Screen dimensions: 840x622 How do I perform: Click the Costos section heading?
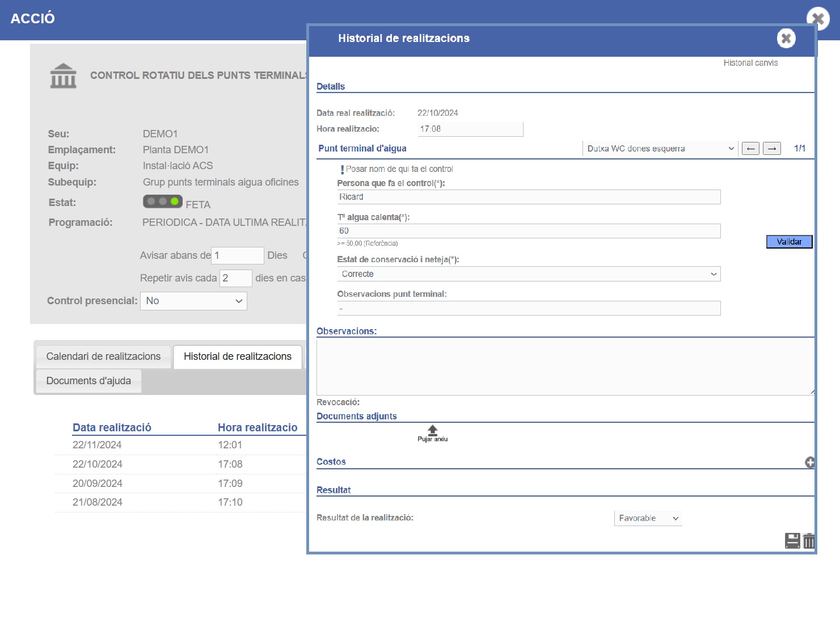(331, 462)
